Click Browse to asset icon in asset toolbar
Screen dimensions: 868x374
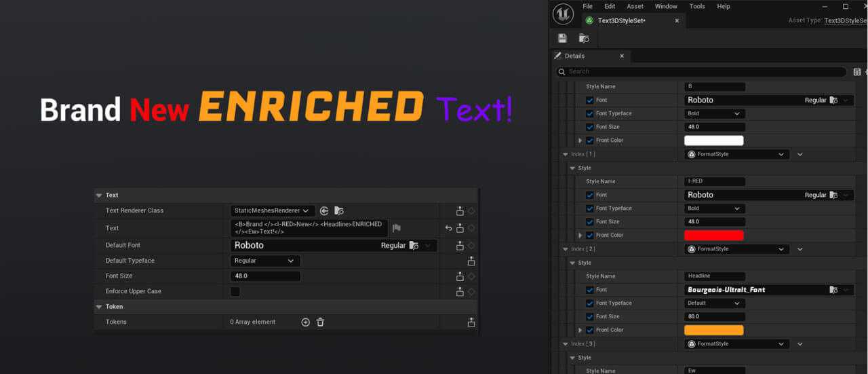(584, 38)
